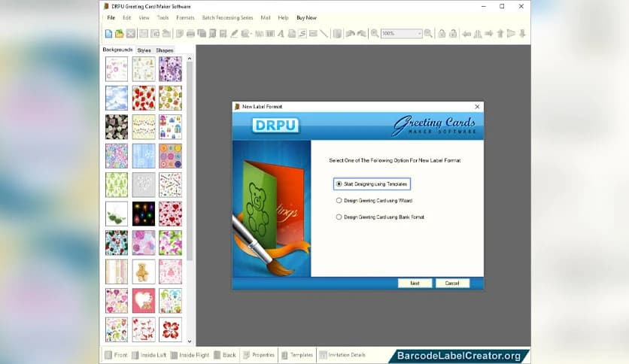Open the 100% zoom level dropdown
Image resolution: width=629 pixels, height=364 pixels.
click(420, 34)
